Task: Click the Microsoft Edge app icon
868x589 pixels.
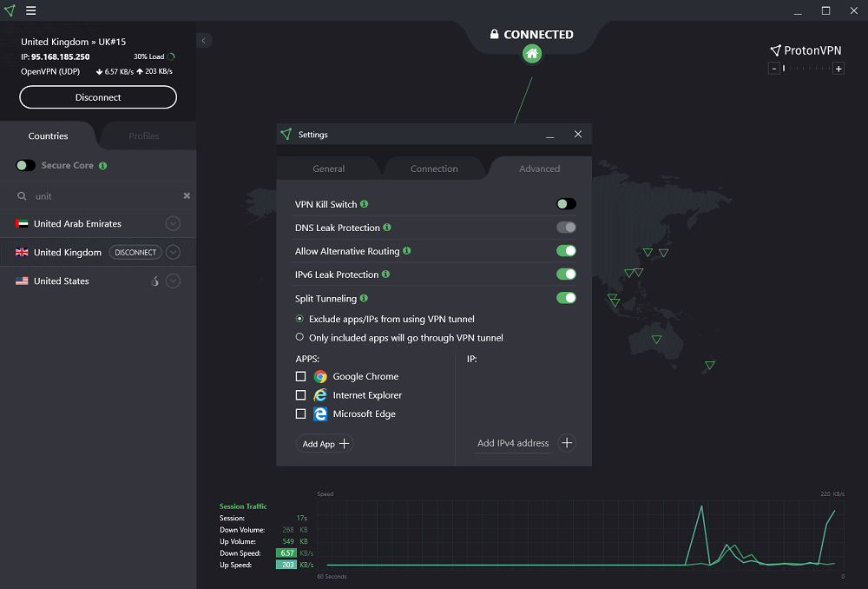Action: (x=320, y=414)
